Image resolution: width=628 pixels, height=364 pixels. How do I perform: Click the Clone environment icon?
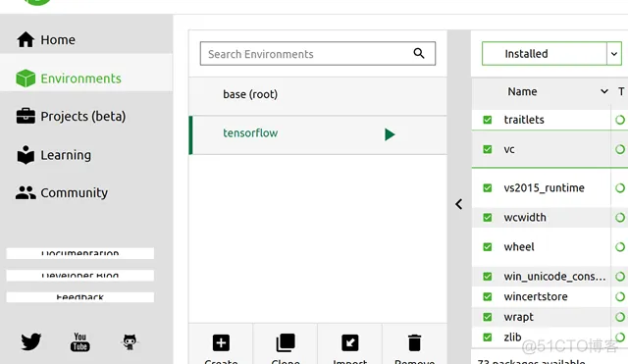click(x=286, y=342)
